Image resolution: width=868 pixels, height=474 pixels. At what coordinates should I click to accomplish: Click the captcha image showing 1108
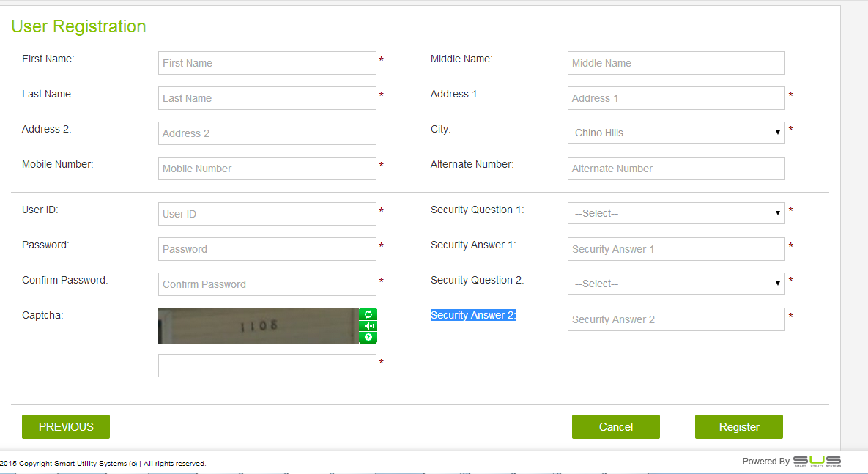(258, 325)
